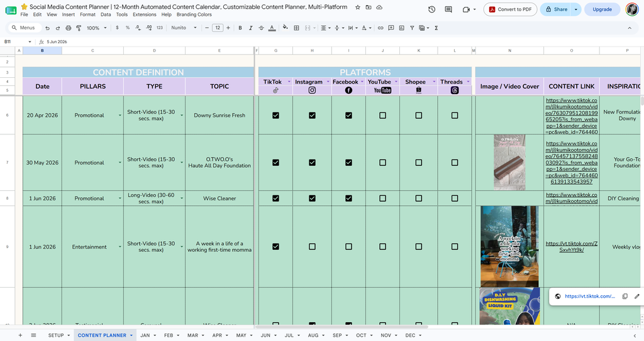Check YouTube for Downy Sunrise Fresh
Viewport: 644px width, 341px height.
[382, 116]
